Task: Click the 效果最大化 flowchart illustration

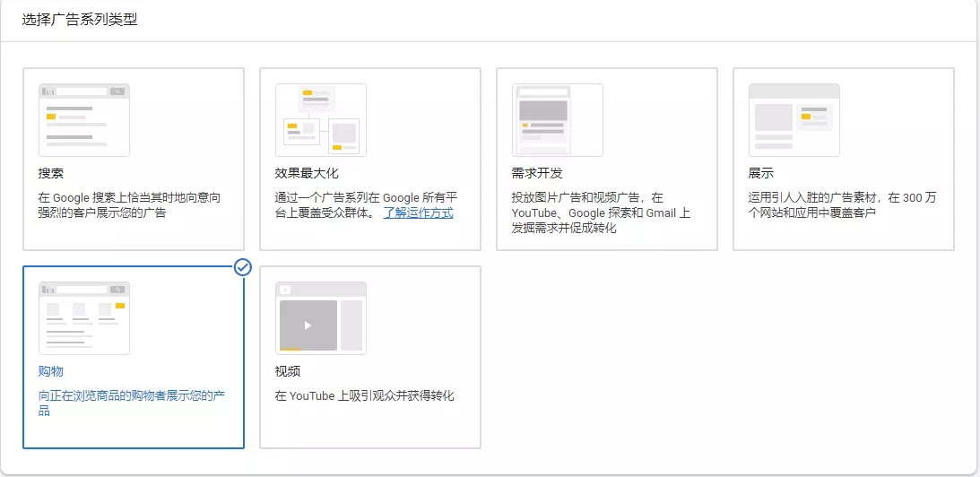Action: coord(321,120)
